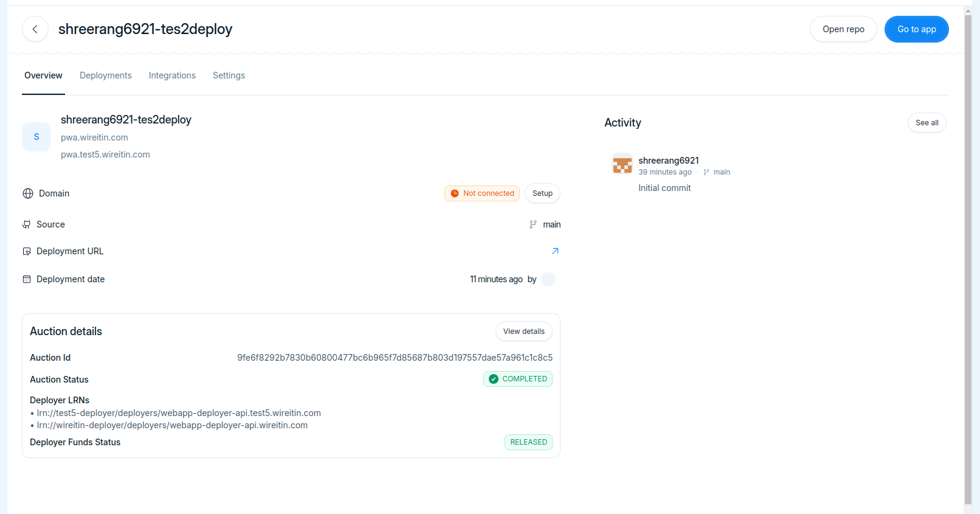Switch to the Deployments tab
Screen dimensions: 980x514
(106, 75)
